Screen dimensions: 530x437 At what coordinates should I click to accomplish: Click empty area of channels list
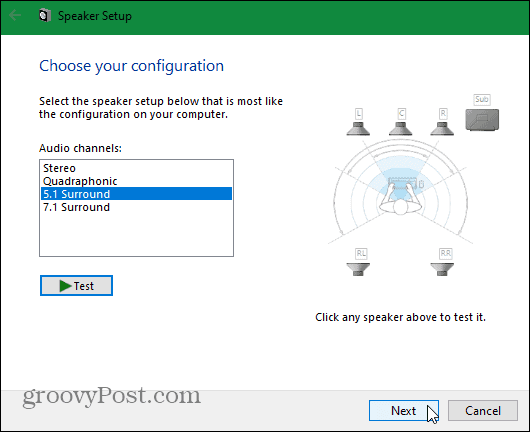click(136, 235)
